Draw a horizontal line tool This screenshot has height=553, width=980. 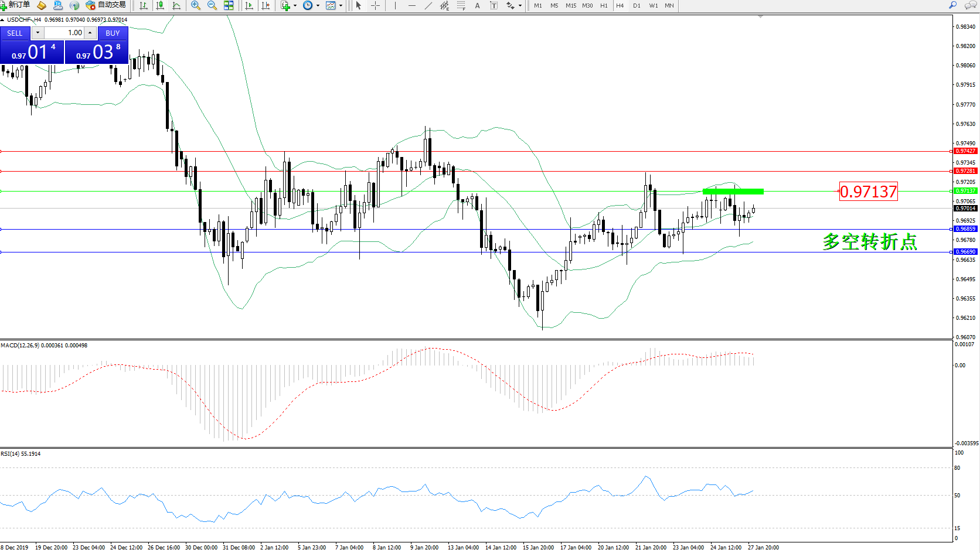(412, 5)
